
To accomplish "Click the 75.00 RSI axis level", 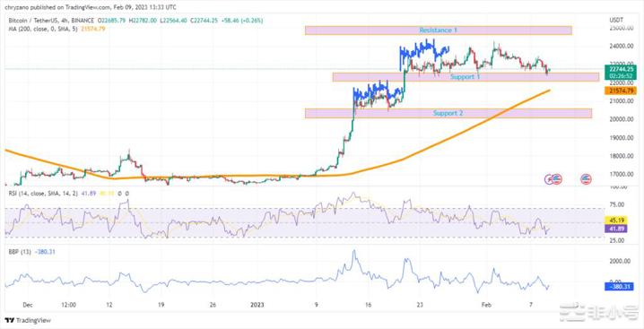I will pos(616,204).
